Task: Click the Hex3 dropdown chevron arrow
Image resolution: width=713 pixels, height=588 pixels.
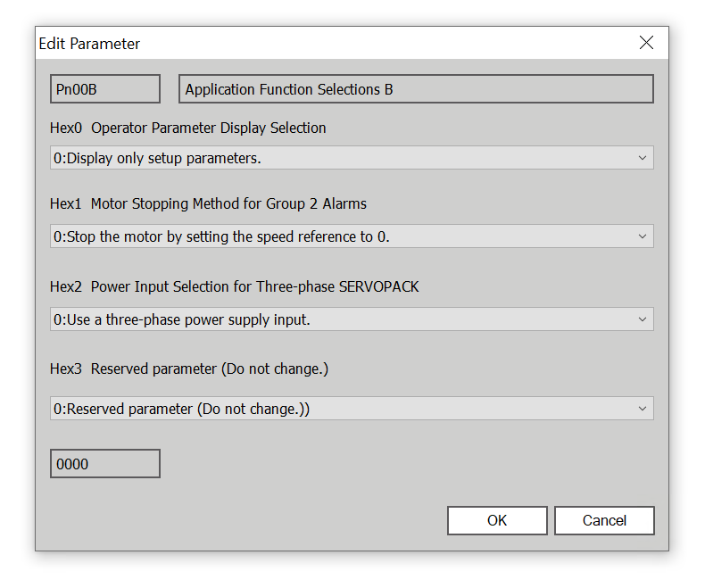Action: pyautogui.click(x=642, y=409)
